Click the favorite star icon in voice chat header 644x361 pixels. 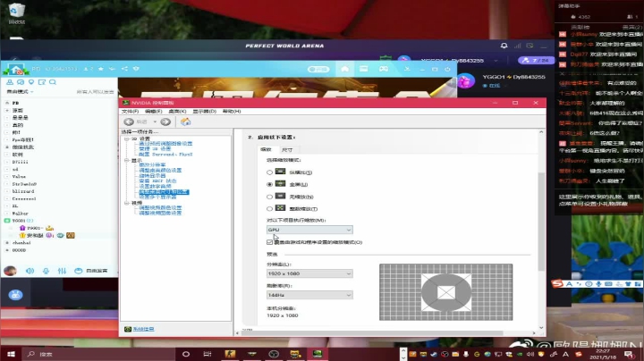pos(100,69)
